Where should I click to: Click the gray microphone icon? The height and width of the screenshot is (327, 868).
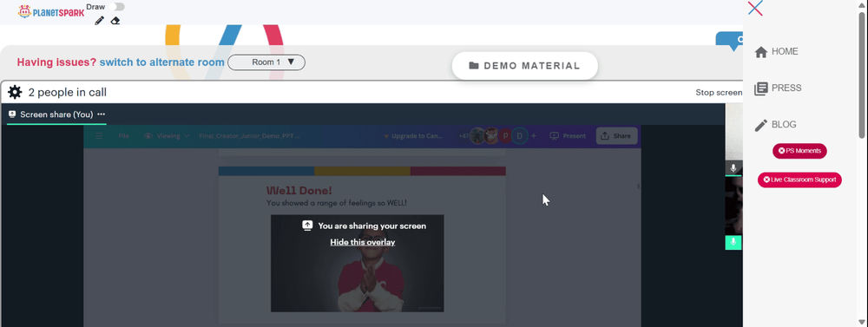click(x=733, y=168)
